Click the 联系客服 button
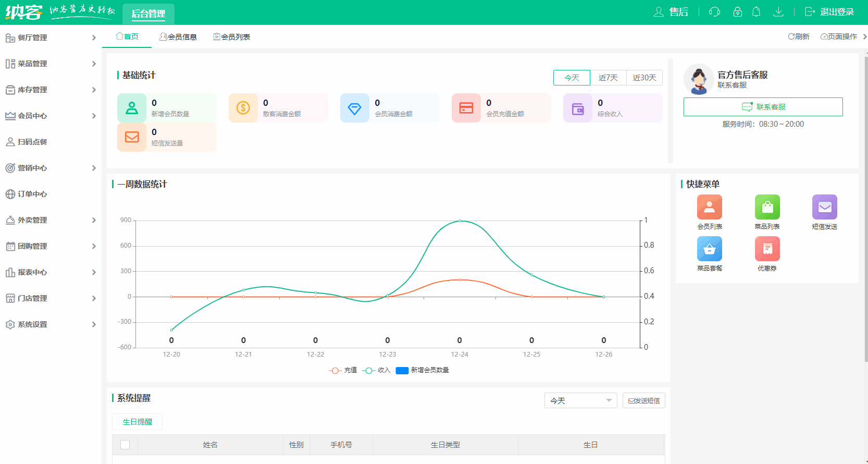 [763, 107]
